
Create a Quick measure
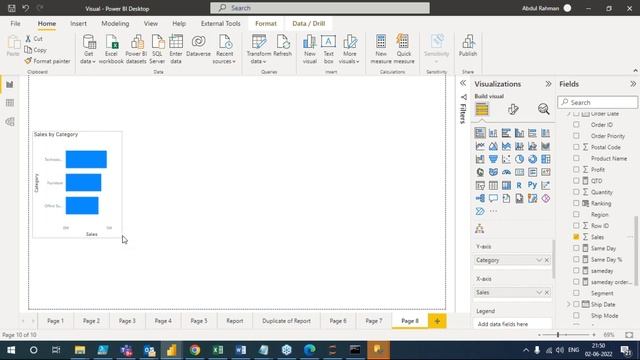click(x=404, y=49)
